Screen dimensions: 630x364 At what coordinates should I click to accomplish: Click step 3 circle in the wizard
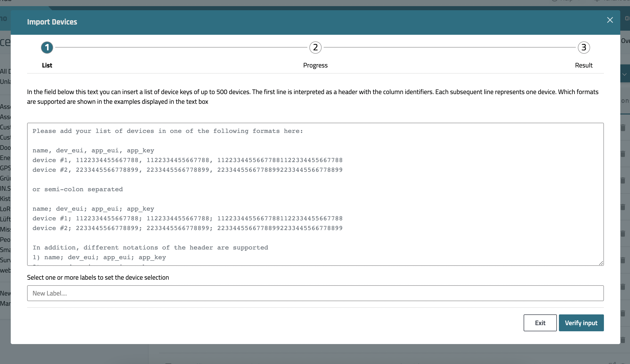584,48
